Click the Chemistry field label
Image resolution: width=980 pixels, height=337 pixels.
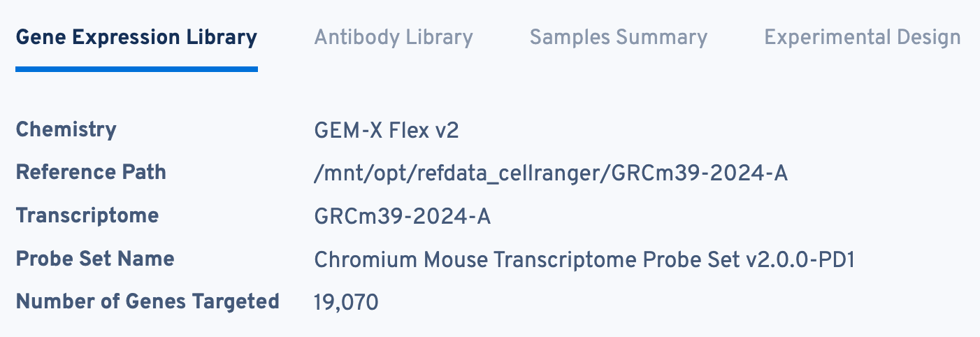66,129
